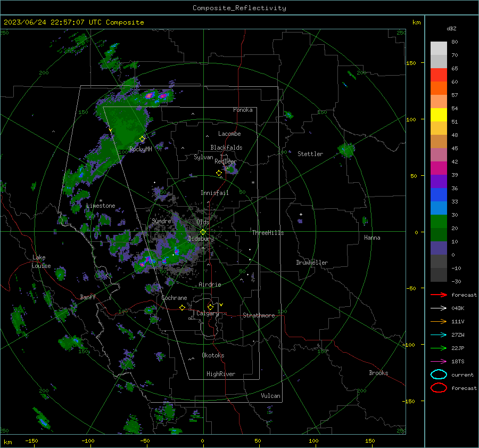Click the Banff town label
Viewport: 479px width, 448px height.
point(88,297)
